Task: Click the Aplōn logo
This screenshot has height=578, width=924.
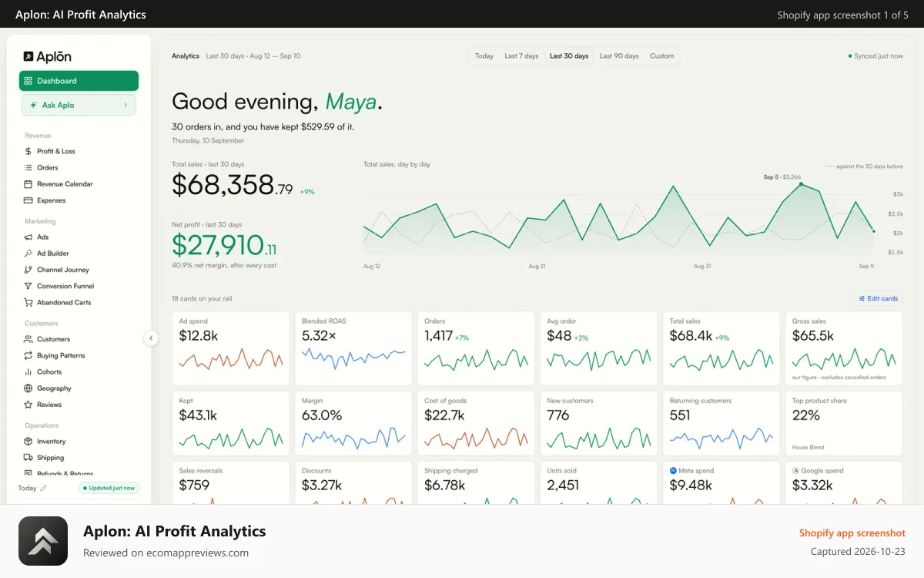Action: coord(48,56)
